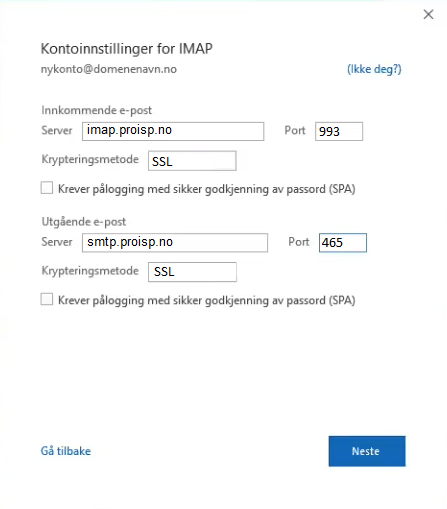This screenshot has height=509, width=447.
Task: Focus the outgoing server field smtp.proisp.no
Action: click(175, 242)
